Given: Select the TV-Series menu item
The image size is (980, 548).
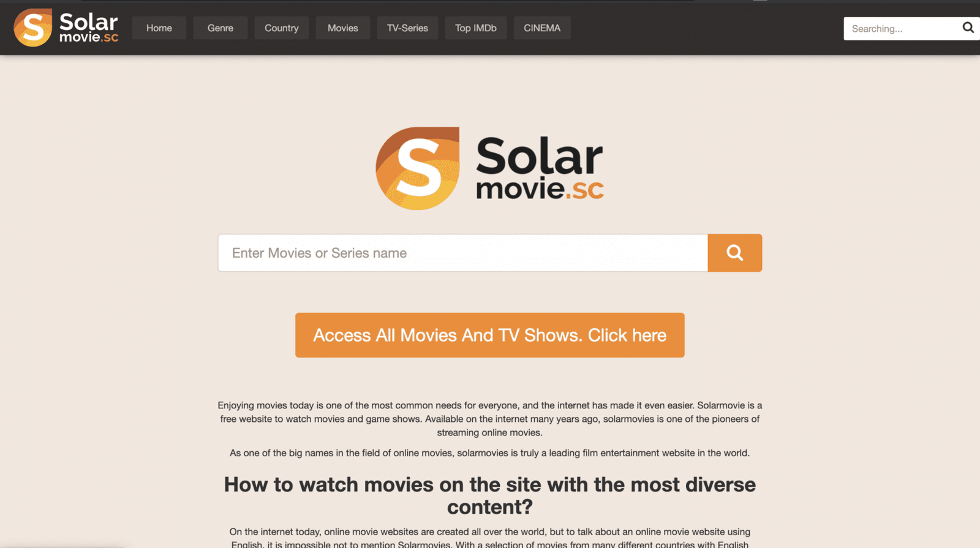Looking at the screenshot, I should point(407,28).
